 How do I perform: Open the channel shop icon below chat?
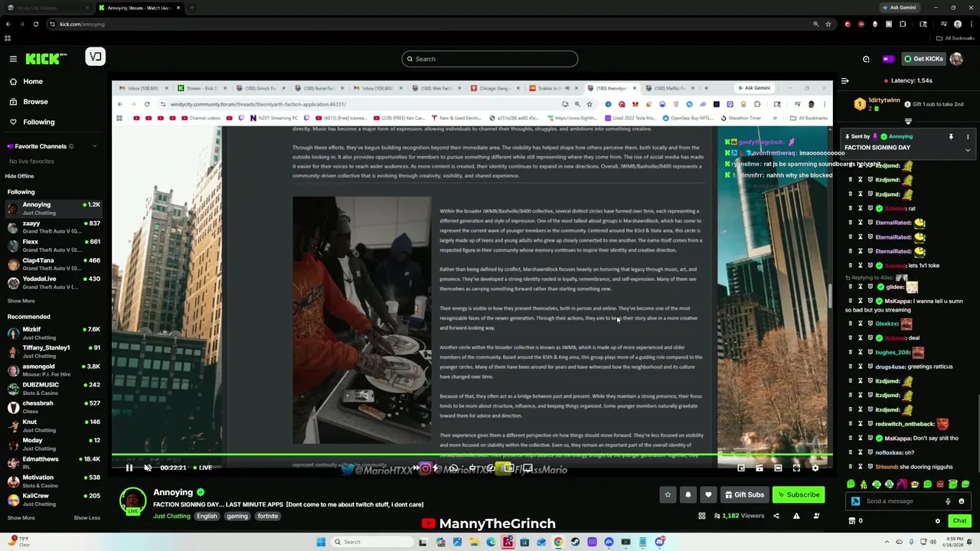pos(852,521)
